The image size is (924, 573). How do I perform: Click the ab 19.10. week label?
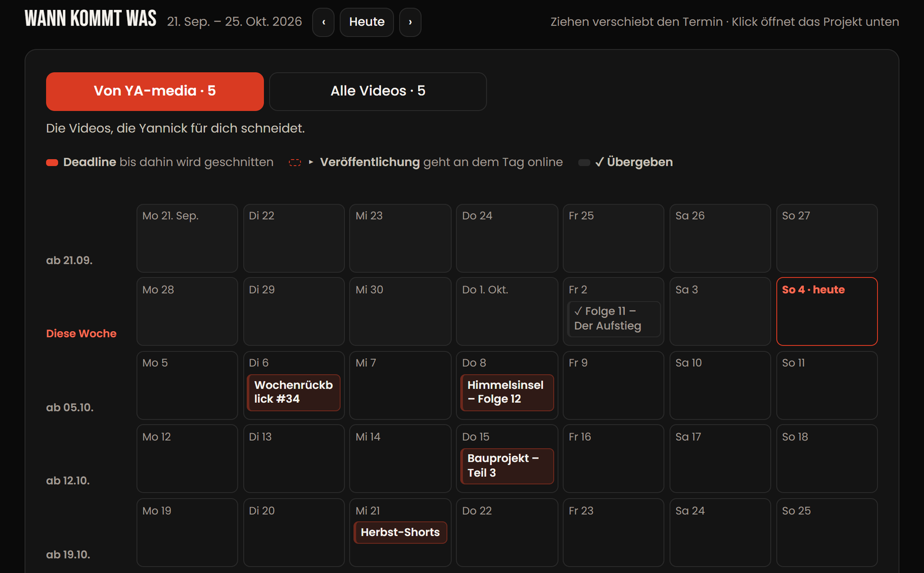[x=68, y=555]
